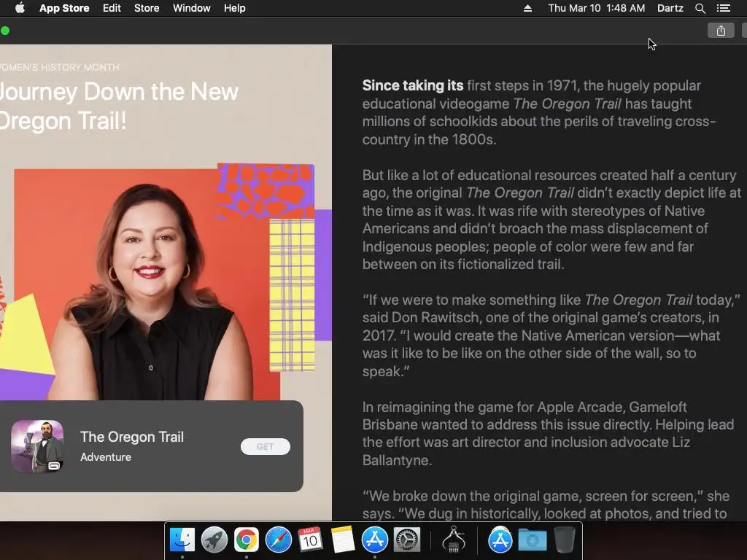Open System Preferences from the Dock
The image size is (747, 560).
[x=406, y=540]
